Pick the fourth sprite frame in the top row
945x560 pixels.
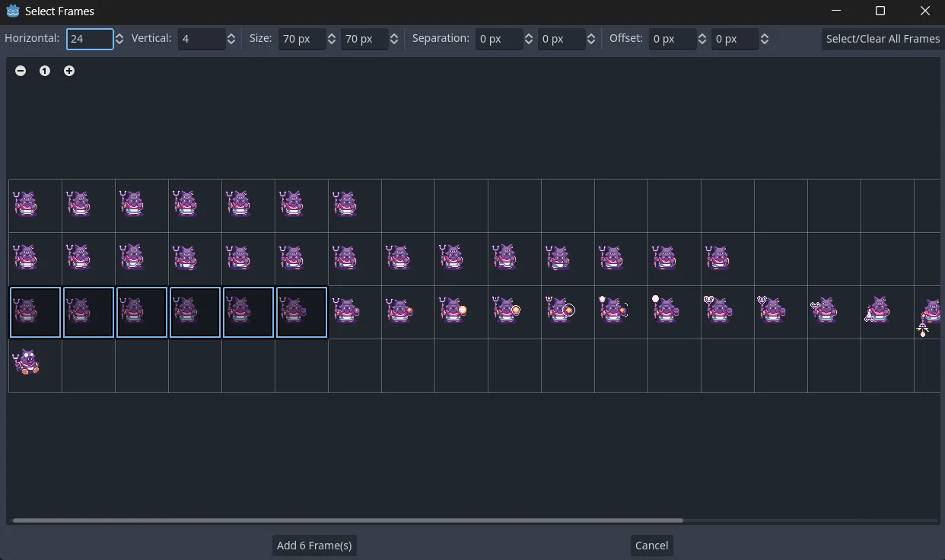[196, 206]
